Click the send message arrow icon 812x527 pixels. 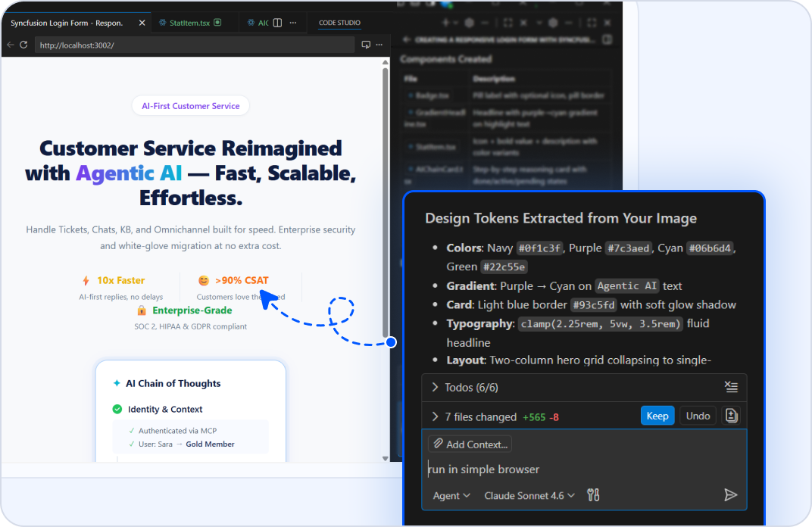click(x=730, y=495)
